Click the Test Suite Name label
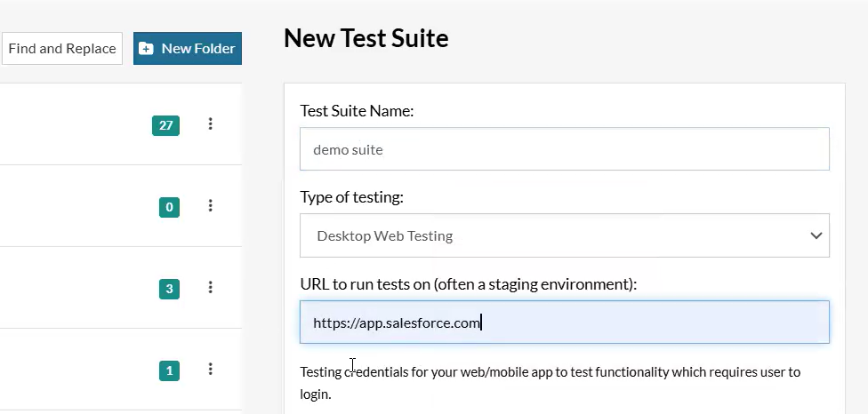This screenshot has height=414, width=868. [x=358, y=111]
